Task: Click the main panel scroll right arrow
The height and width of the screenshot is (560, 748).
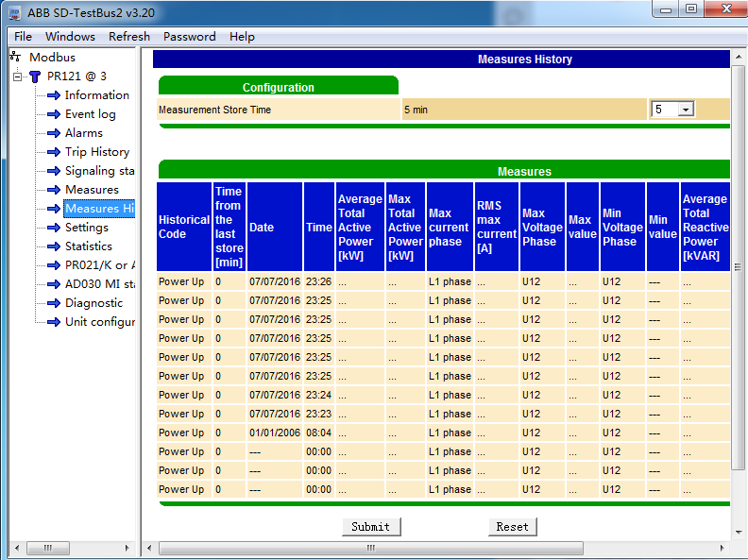Action: [x=722, y=548]
